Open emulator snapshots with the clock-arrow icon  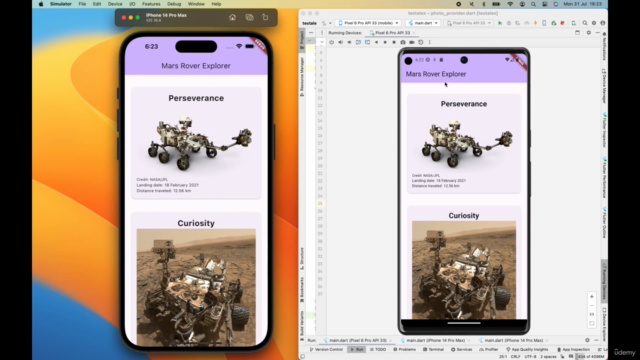421,42
